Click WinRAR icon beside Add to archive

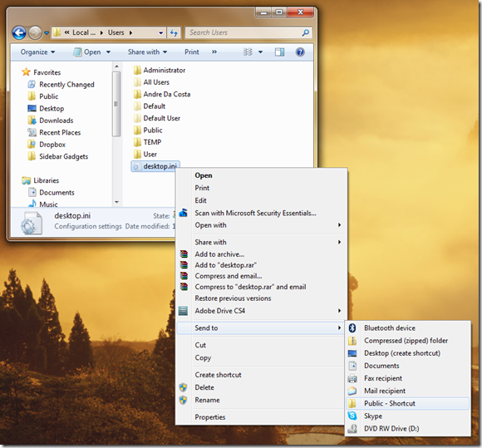(184, 254)
